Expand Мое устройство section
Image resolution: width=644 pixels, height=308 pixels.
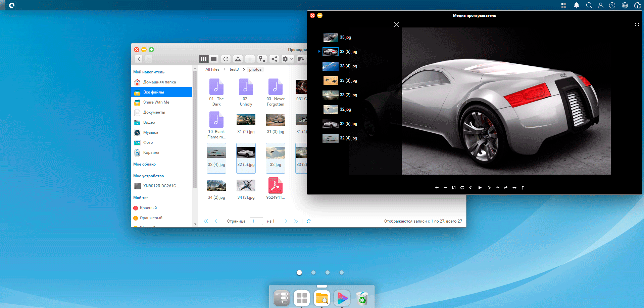pos(149,176)
